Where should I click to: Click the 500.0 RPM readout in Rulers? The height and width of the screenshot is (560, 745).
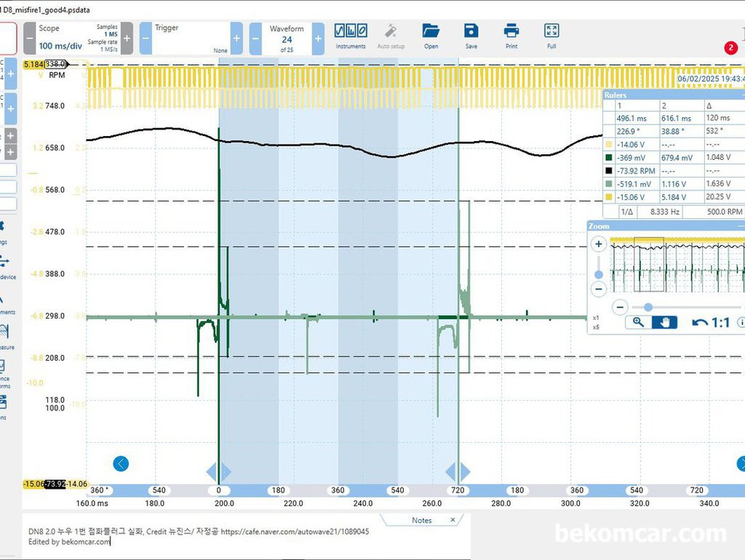tap(725, 212)
